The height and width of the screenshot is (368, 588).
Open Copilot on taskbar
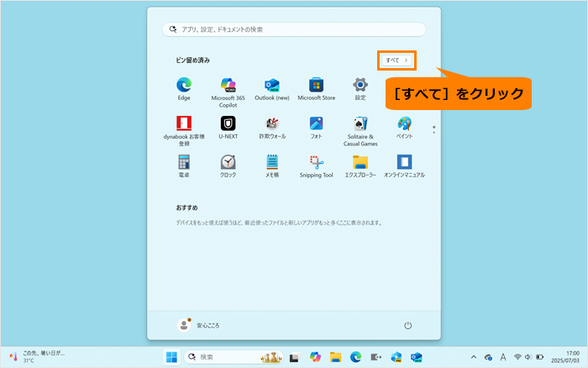click(x=315, y=357)
